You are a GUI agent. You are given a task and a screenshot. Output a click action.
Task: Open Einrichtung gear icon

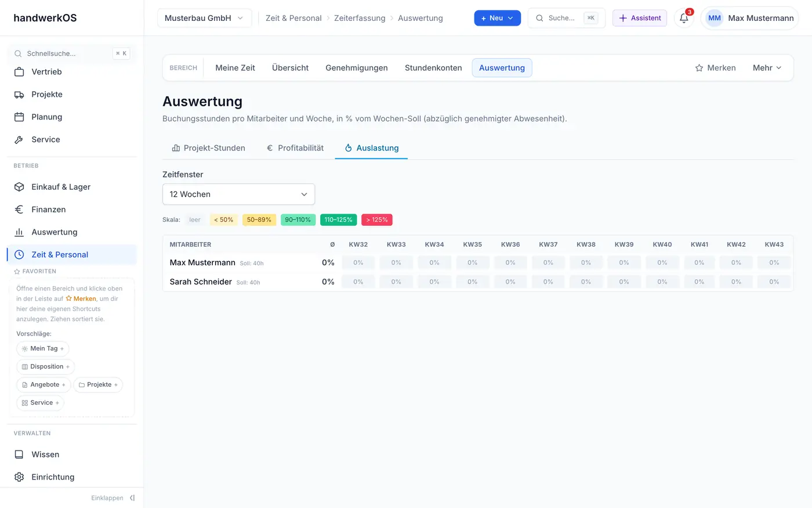19,477
